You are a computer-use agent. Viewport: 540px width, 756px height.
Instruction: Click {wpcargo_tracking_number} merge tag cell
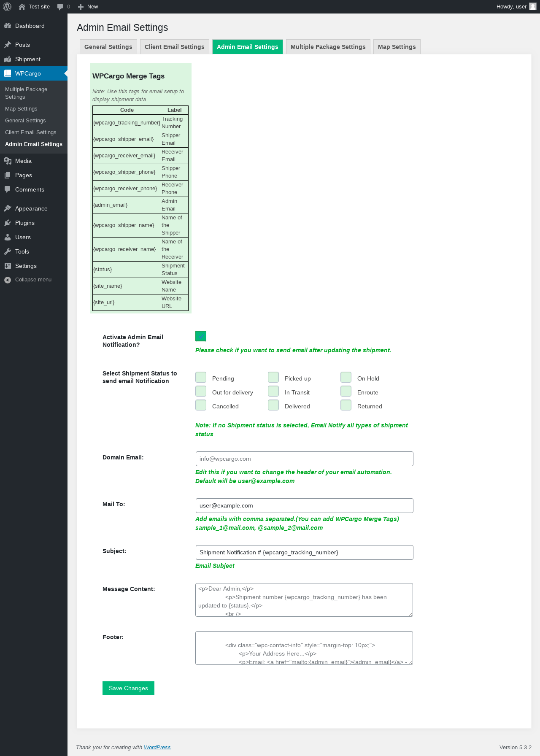(x=127, y=123)
